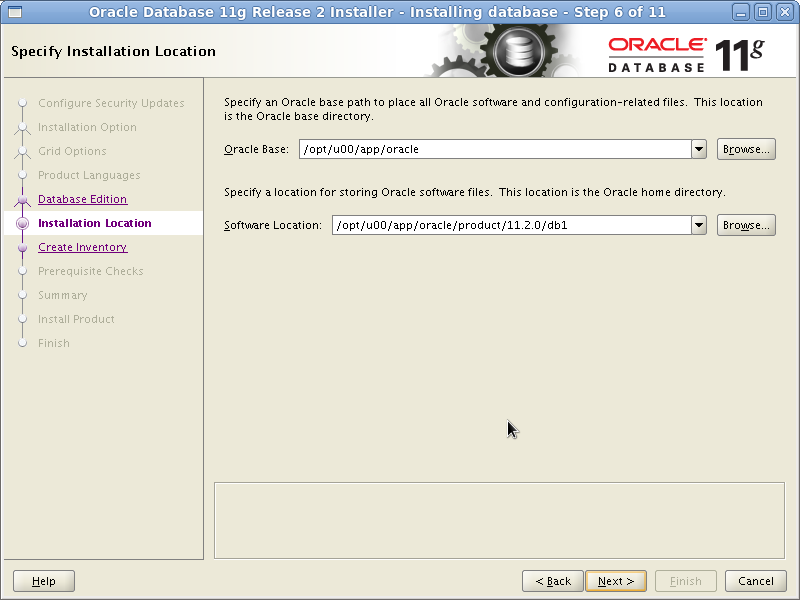800x600 pixels.
Task: Proceed with the Next button
Action: 616,581
